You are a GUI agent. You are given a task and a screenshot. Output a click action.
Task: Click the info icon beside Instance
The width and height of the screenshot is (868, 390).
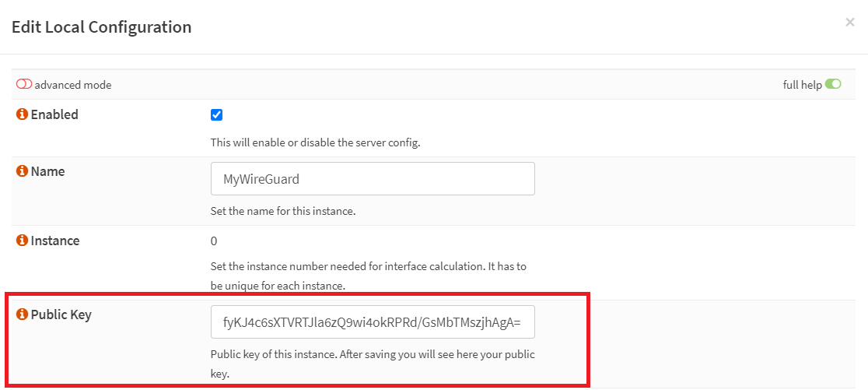pyautogui.click(x=22, y=241)
